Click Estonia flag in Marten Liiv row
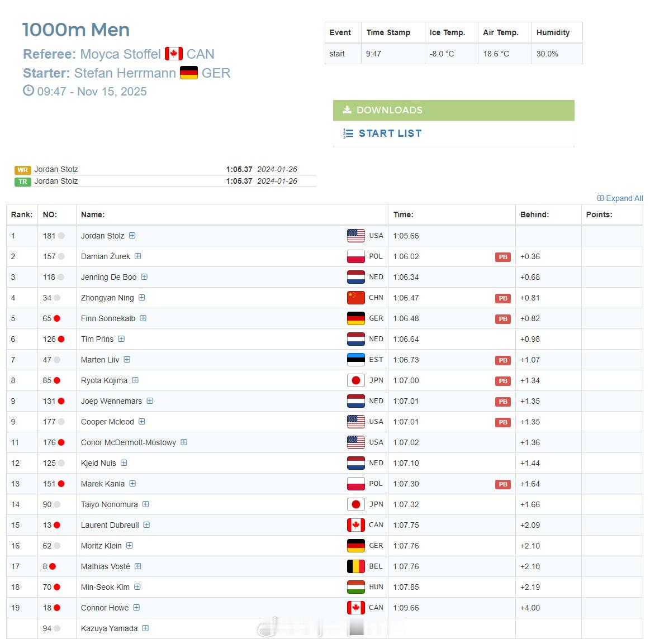650x644 pixels. coord(355,360)
